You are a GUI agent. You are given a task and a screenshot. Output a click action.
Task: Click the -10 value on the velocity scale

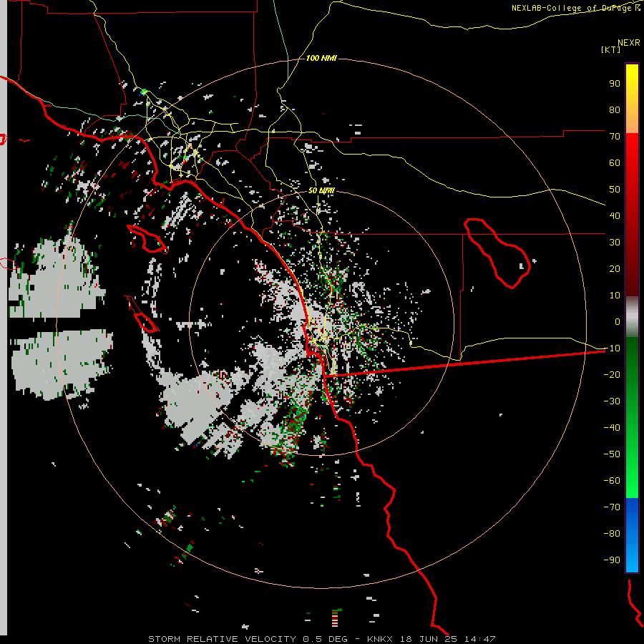tap(612, 348)
